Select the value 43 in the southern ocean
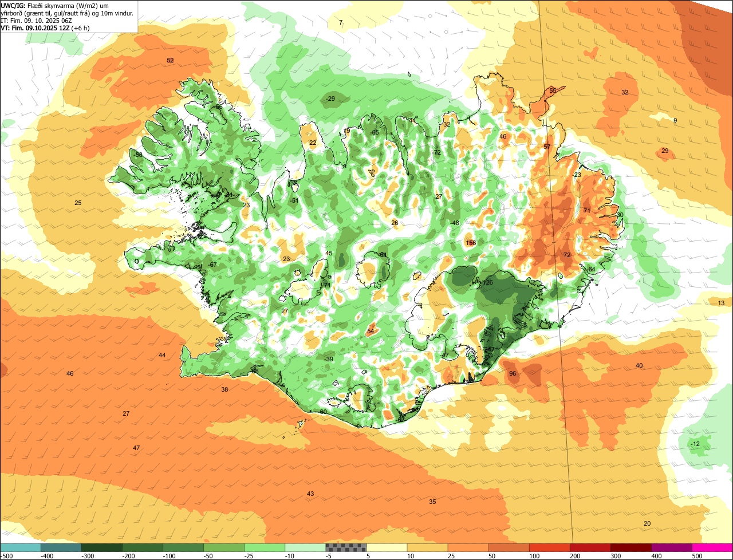 310,494
